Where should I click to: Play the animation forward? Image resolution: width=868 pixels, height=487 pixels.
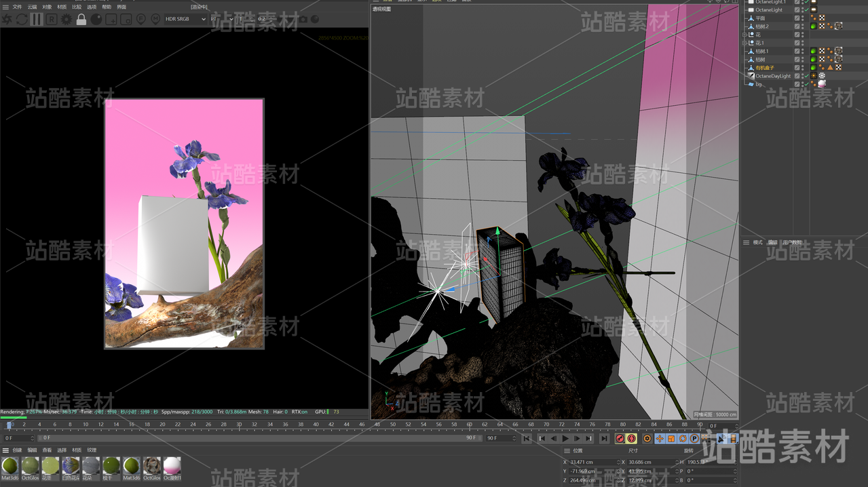[565, 439]
